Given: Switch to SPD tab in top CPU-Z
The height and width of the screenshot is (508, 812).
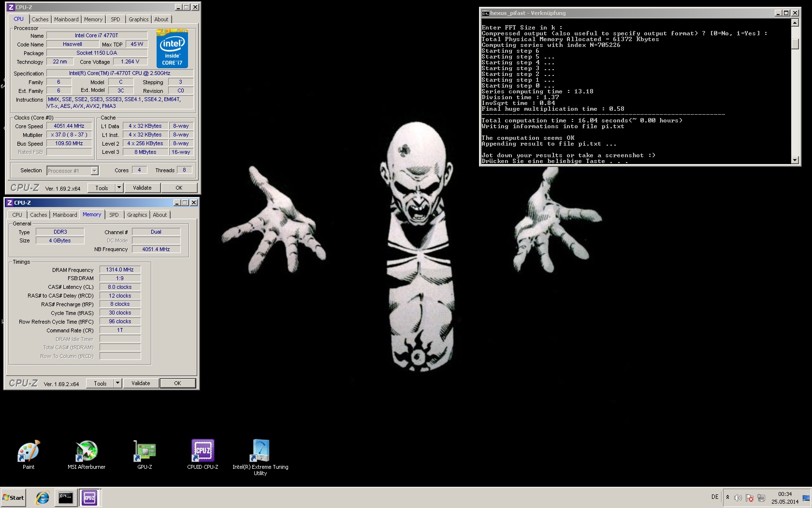Looking at the screenshot, I should 116,19.
